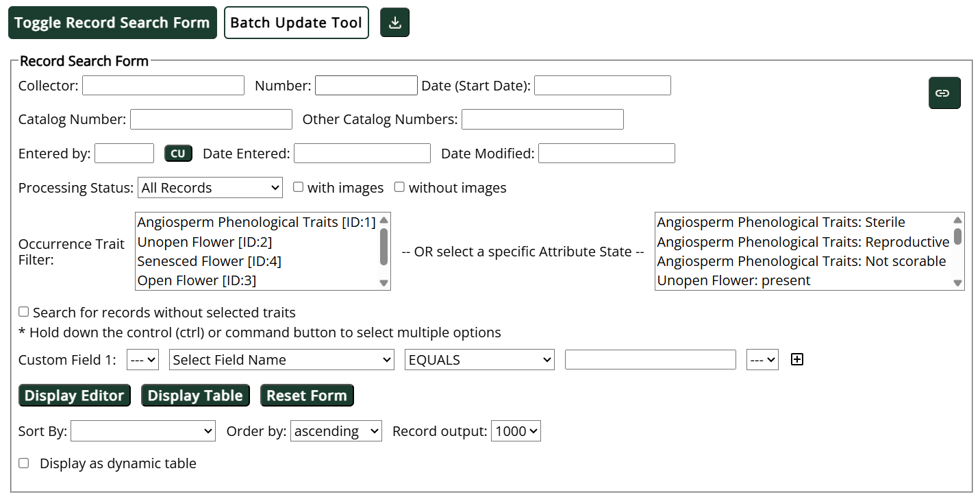The height and width of the screenshot is (497, 980).
Task: Change the 'Order by' ascending dropdown
Action: pos(336,431)
